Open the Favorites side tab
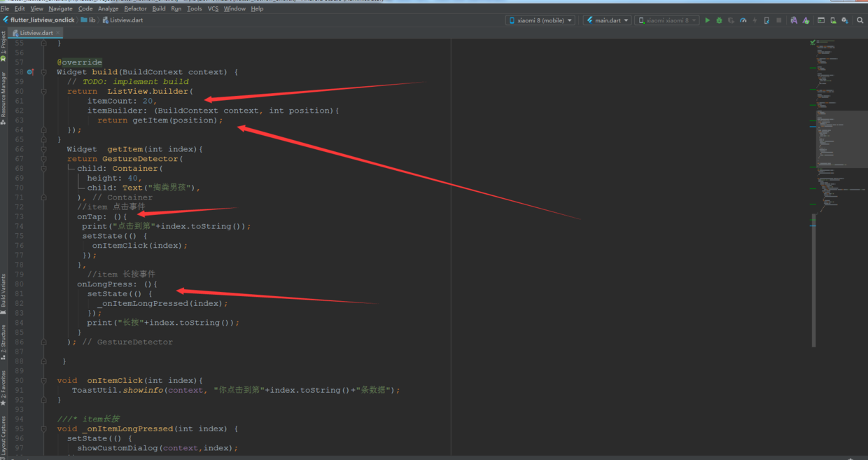This screenshot has height=460, width=868. pyautogui.click(x=3, y=388)
